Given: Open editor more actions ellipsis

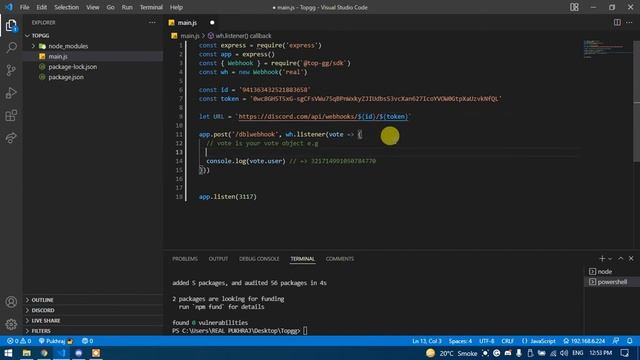Looking at the screenshot, I should point(629,22).
